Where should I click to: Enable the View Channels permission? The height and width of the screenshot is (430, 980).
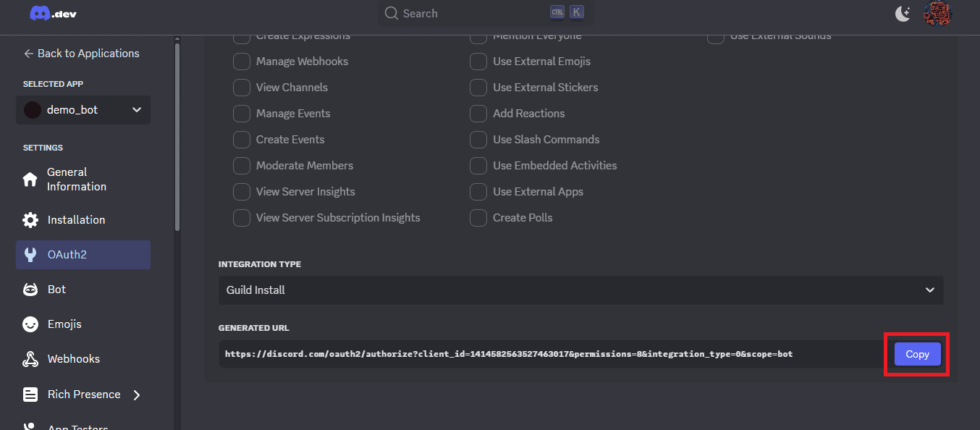point(242,88)
